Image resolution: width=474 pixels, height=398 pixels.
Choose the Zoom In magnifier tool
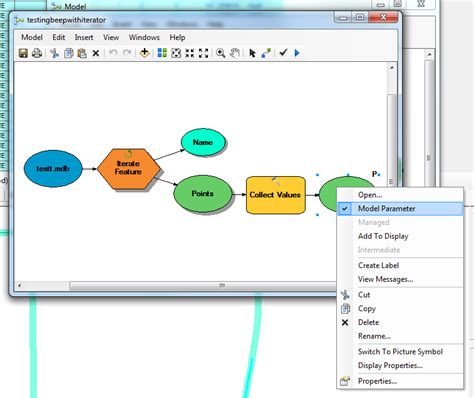220,53
